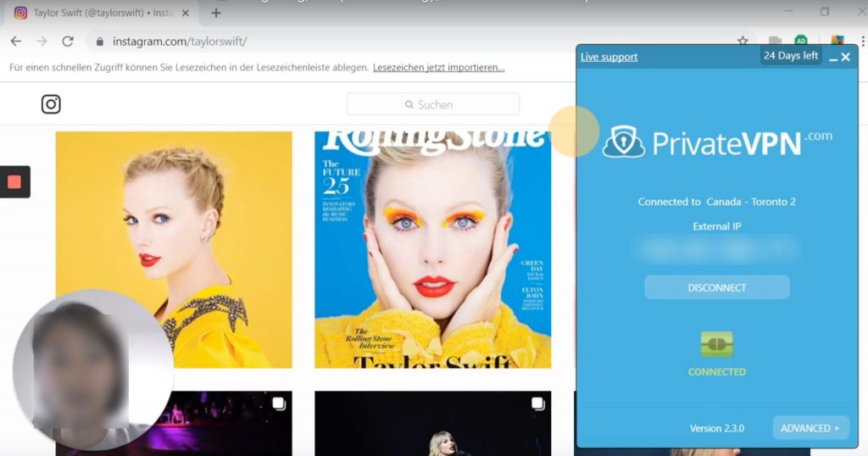Click the padlock icon in address bar
868x456 pixels.
[x=100, y=42]
